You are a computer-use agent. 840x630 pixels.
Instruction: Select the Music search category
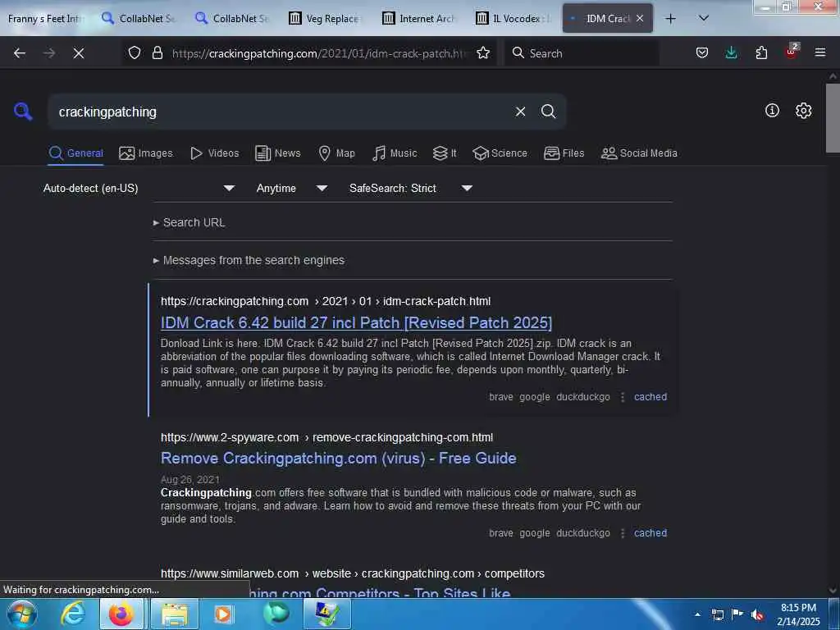pos(395,153)
